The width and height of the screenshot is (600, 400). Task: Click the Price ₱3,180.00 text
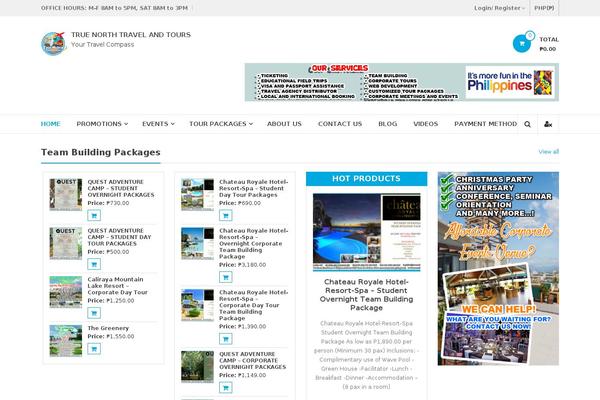coord(243,264)
